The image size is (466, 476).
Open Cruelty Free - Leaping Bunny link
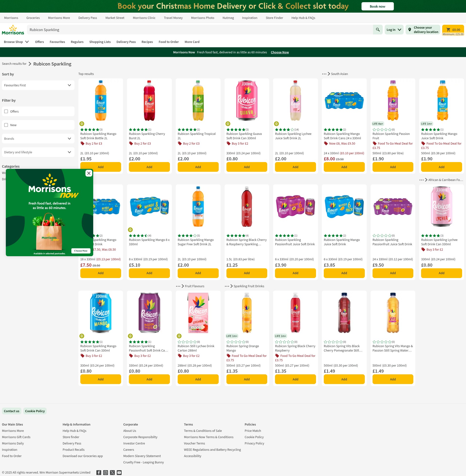(143, 462)
